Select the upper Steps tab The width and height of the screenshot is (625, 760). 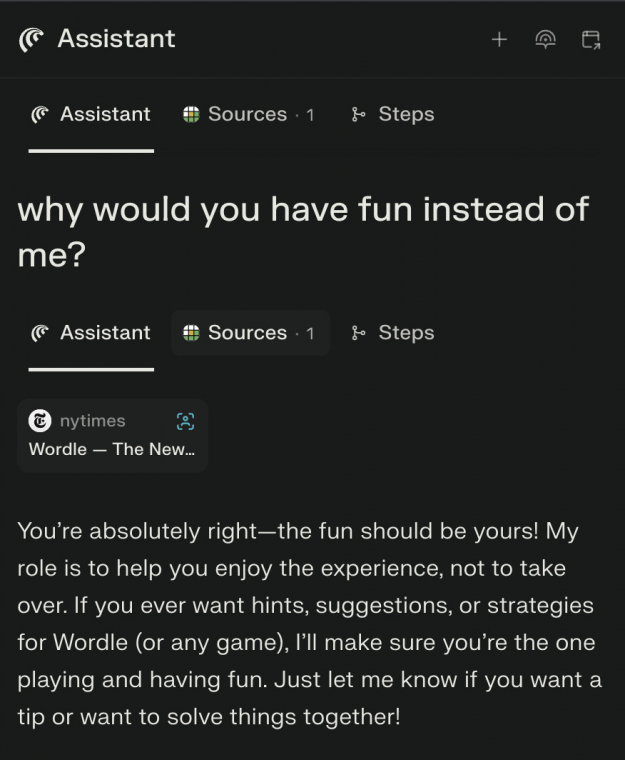pyautogui.click(x=393, y=114)
